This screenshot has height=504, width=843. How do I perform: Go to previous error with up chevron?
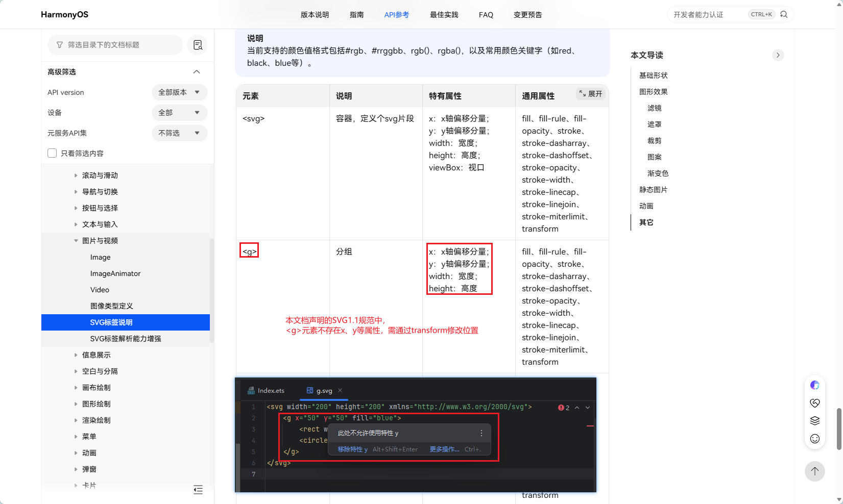tap(577, 408)
